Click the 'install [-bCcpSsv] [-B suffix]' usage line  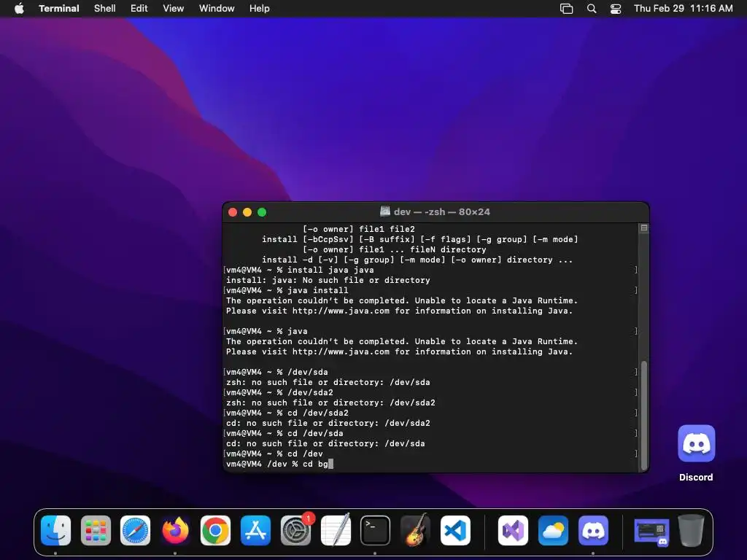coord(419,239)
